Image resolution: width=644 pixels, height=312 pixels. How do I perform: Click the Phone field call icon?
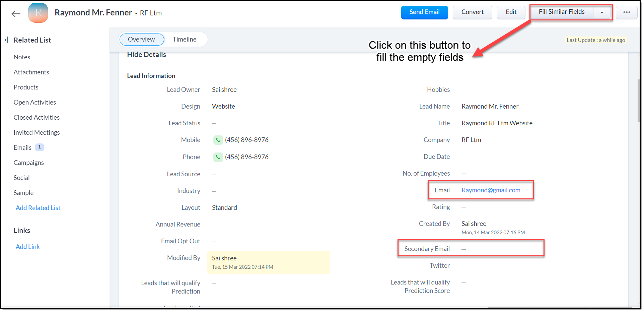click(218, 157)
